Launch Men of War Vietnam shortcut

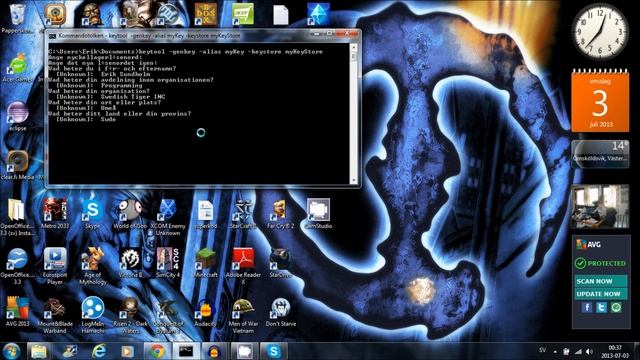point(243,315)
